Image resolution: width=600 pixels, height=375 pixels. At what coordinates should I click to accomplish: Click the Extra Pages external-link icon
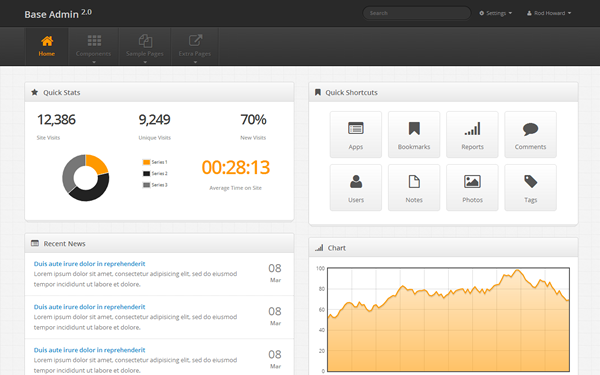pos(195,40)
